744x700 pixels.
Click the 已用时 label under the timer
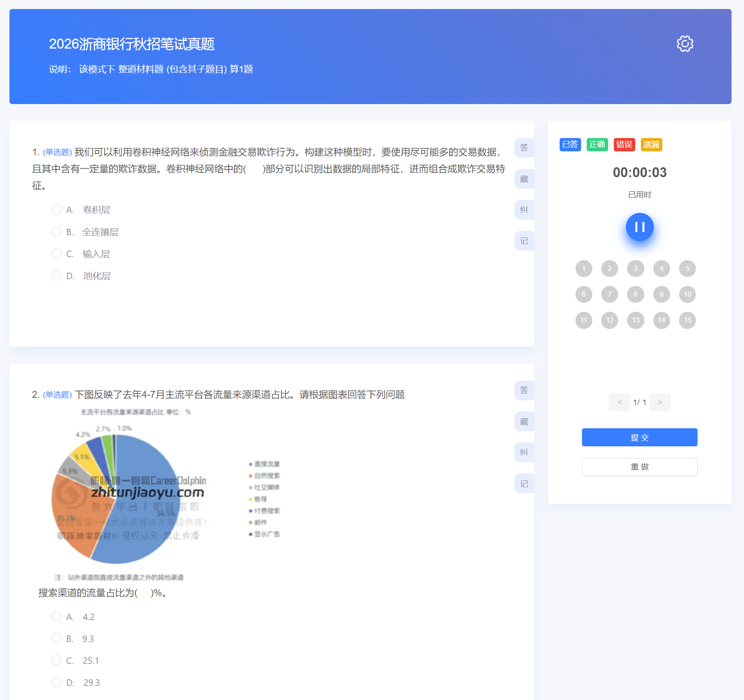pos(640,195)
